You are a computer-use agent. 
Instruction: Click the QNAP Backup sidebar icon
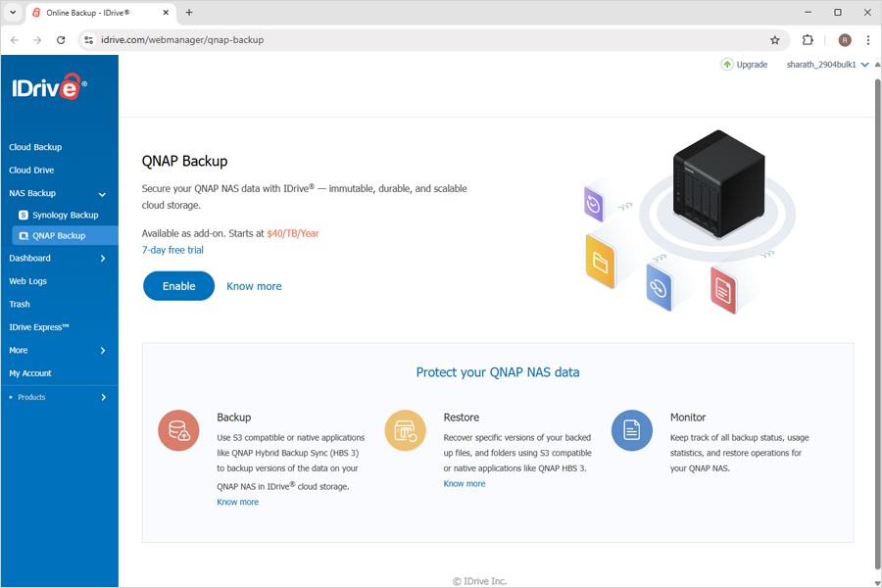tap(24, 236)
